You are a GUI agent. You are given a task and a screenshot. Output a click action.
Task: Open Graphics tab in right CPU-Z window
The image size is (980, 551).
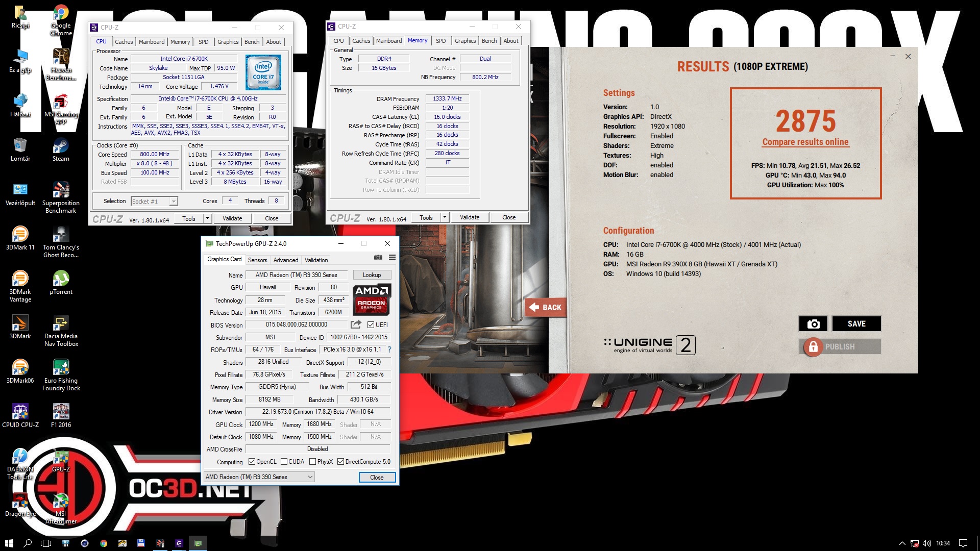(465, 41)
